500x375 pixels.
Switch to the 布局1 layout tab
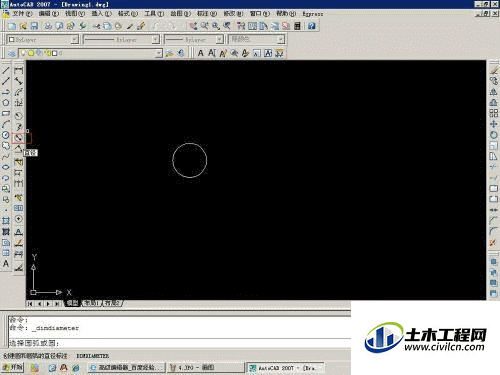[91, 303]
